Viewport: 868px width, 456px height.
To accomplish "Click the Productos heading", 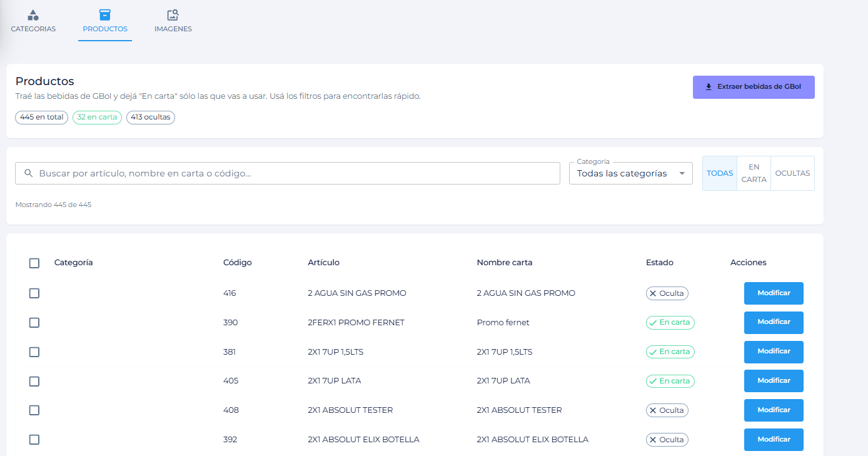I will [x=45, y=81].
